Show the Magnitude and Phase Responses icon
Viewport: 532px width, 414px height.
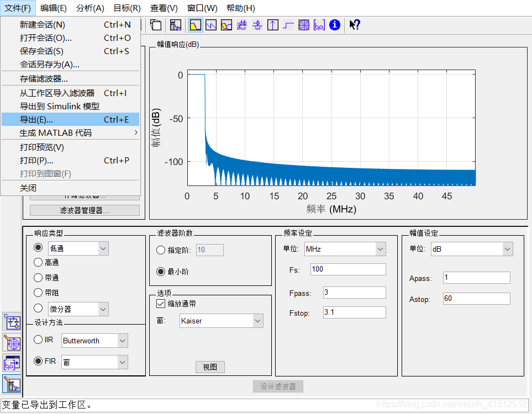227,25
